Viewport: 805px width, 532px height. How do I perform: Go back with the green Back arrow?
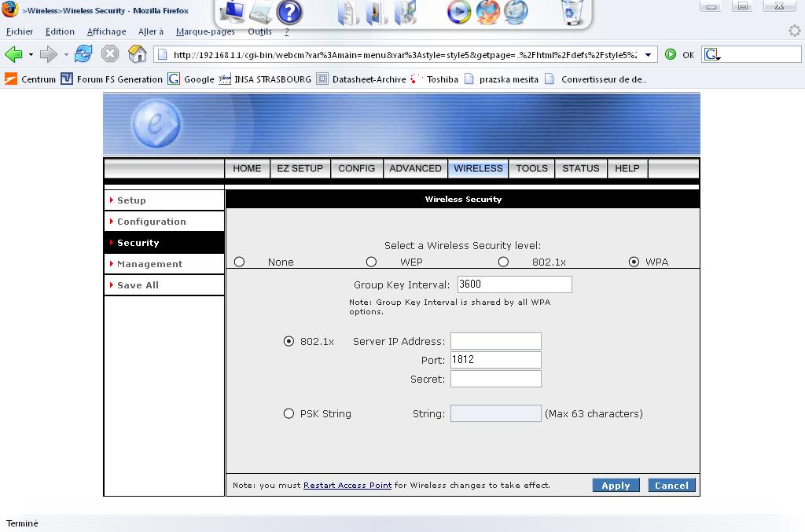coord(13,54)
